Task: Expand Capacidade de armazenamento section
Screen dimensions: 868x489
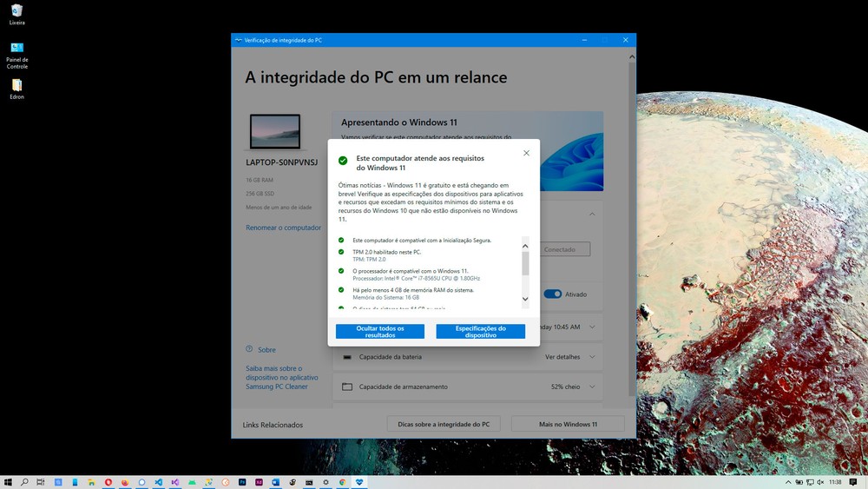Action: [592, 387]
